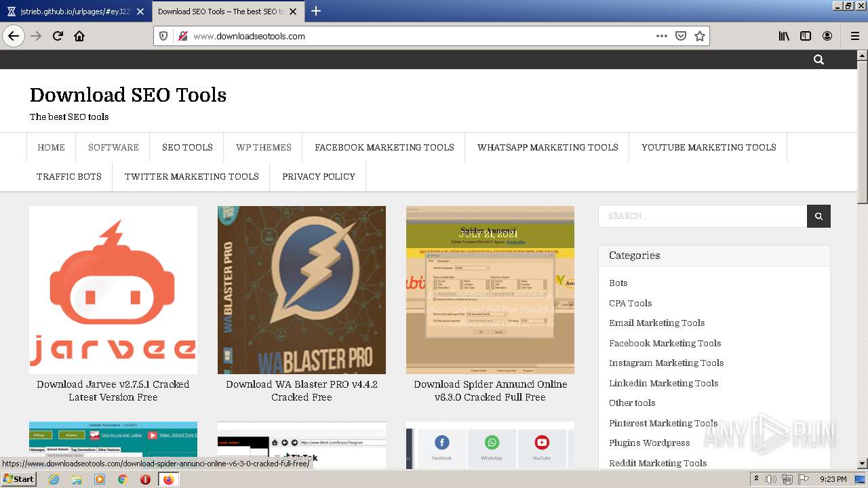
Task: Bookmark this page with the star icon
Action: [x=700, y=36]
